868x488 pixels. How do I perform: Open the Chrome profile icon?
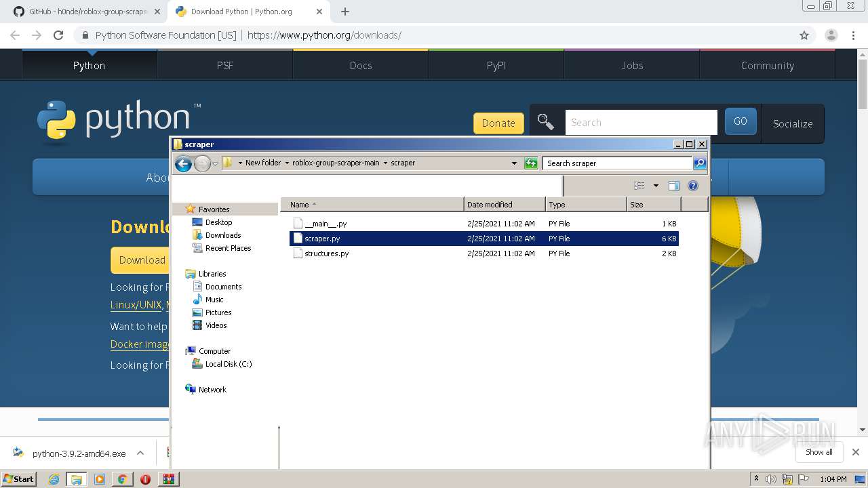[x=831, y=35]
